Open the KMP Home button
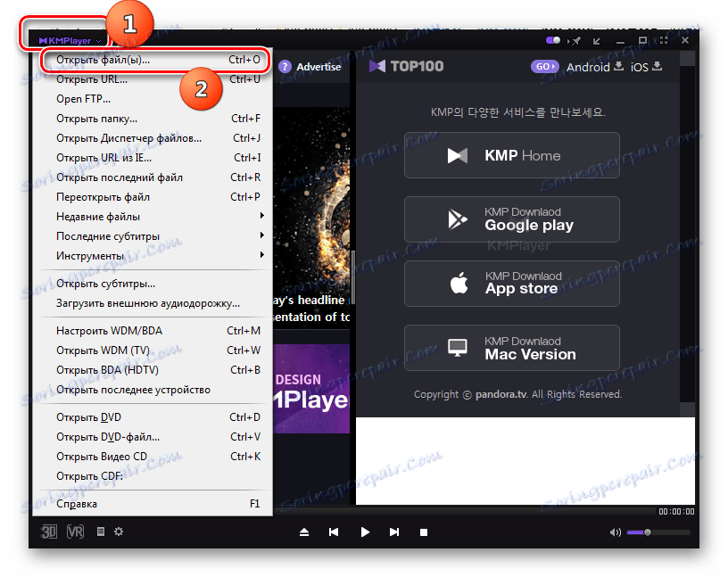Image resolution: width=728 pixels, height=577 pixels. click(511, 155)
